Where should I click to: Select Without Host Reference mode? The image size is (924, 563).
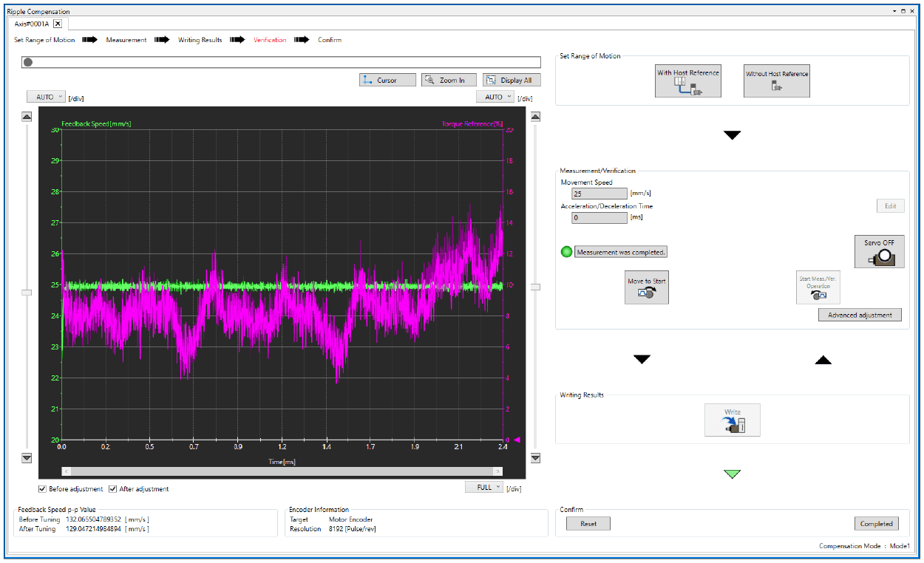776,81
